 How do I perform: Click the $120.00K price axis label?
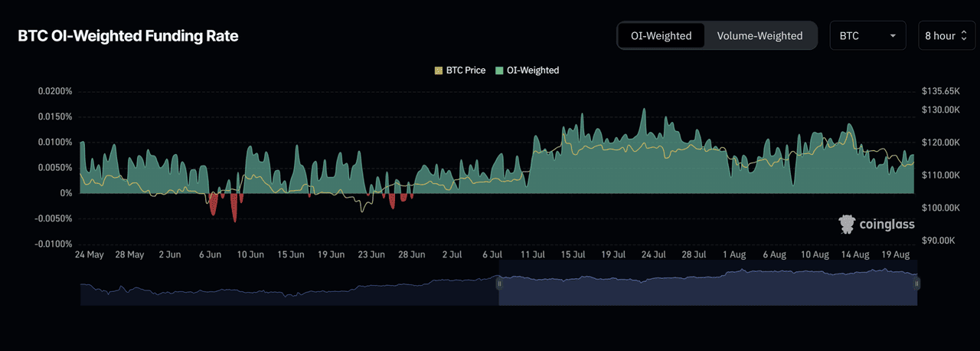click(x=940, y=143)
